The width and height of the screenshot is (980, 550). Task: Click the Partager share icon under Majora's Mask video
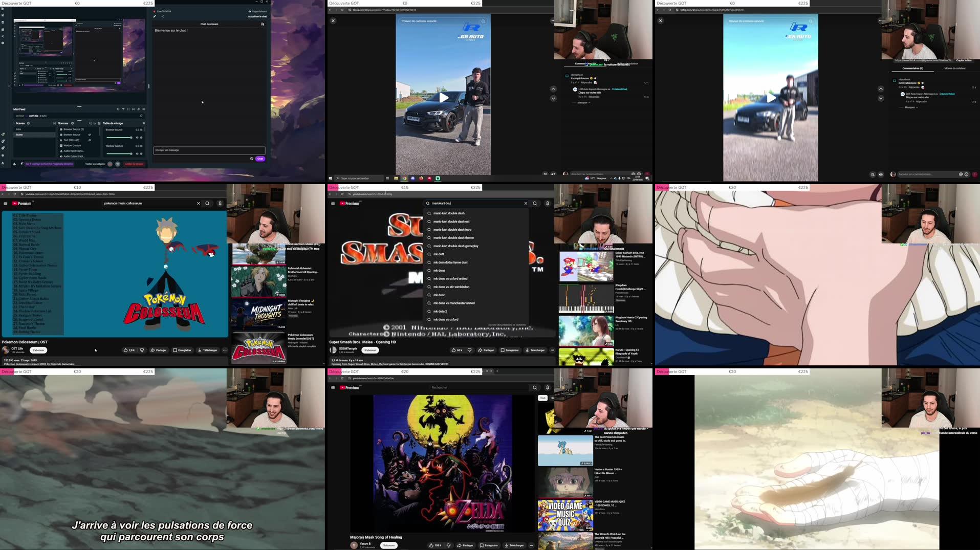tap(466, 545)
